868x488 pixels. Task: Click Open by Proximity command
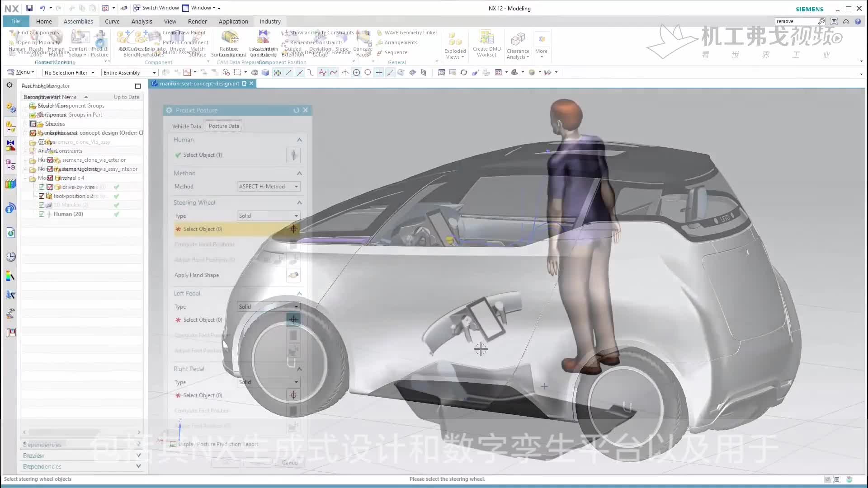pyautogui.click(x=35, y=42)
